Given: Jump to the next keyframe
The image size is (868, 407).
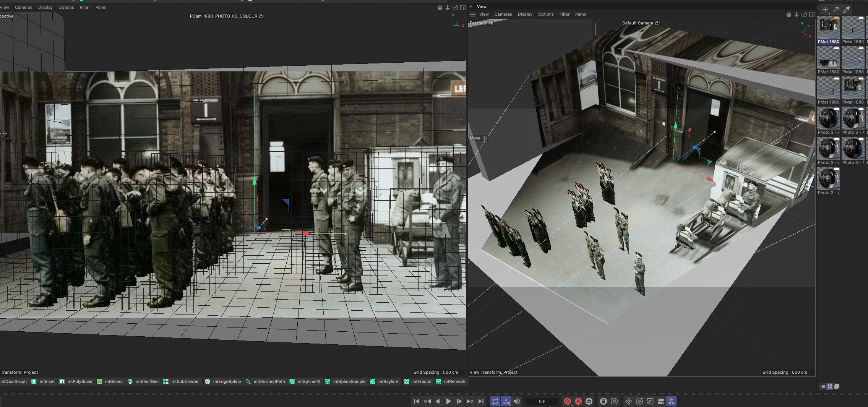Looking at the screenshot, I should (x=470, y=401).
